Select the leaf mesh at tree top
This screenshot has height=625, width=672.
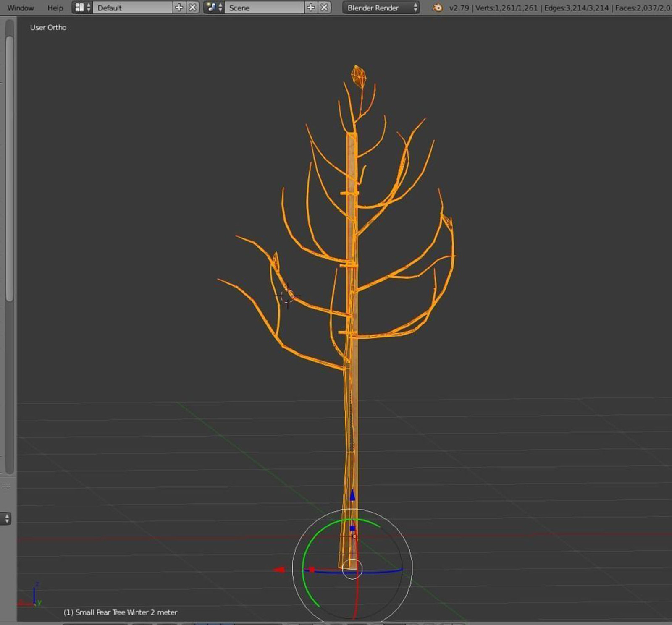point(358,76)
